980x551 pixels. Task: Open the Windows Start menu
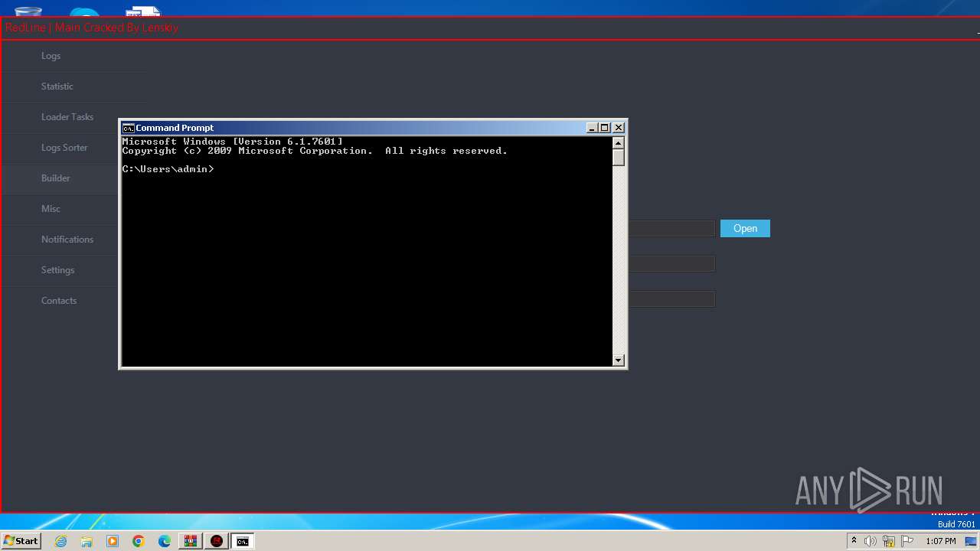[x=21, y=541]
